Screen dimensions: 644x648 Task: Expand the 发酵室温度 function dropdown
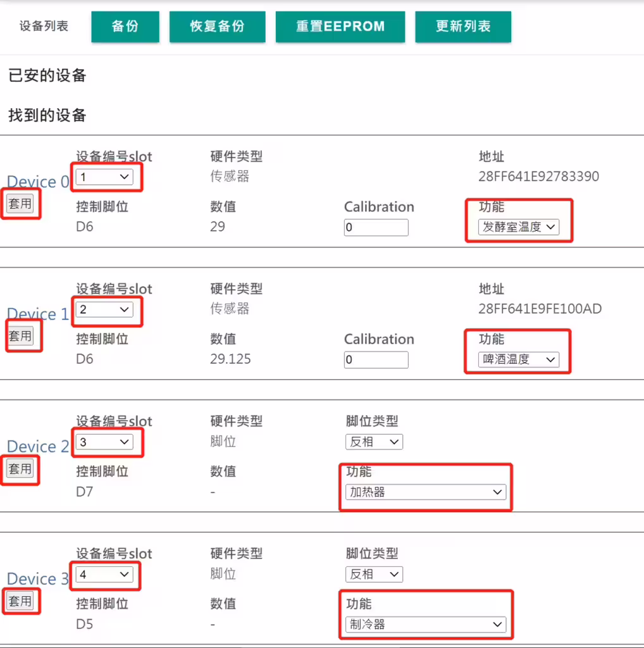(518, 227)
